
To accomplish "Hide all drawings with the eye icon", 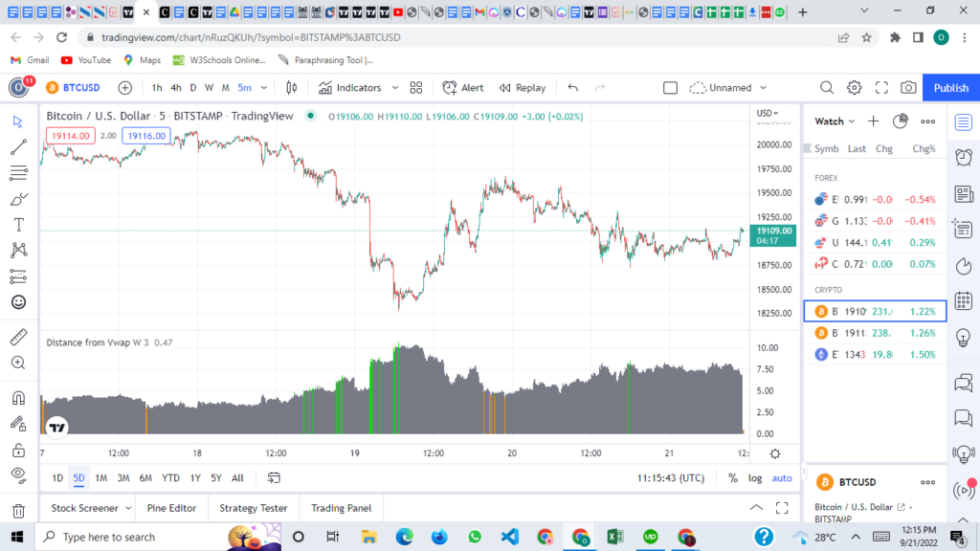I will pyautogui.click(x=18, y=475).
